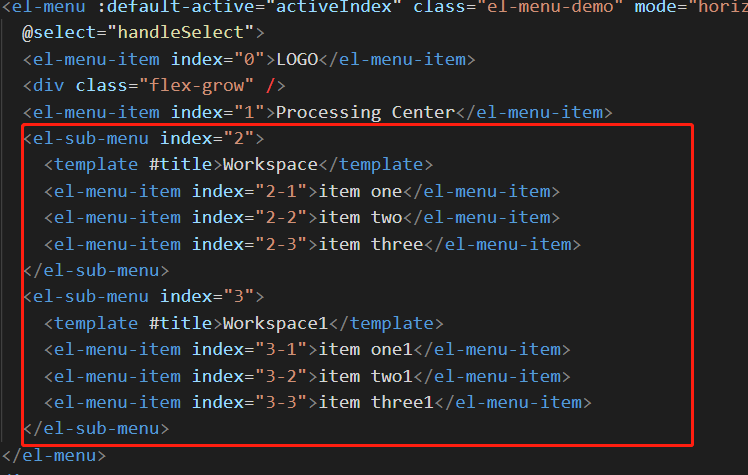
Task: Click the text item one on index 2-1 line
Action: click(360, 191)
